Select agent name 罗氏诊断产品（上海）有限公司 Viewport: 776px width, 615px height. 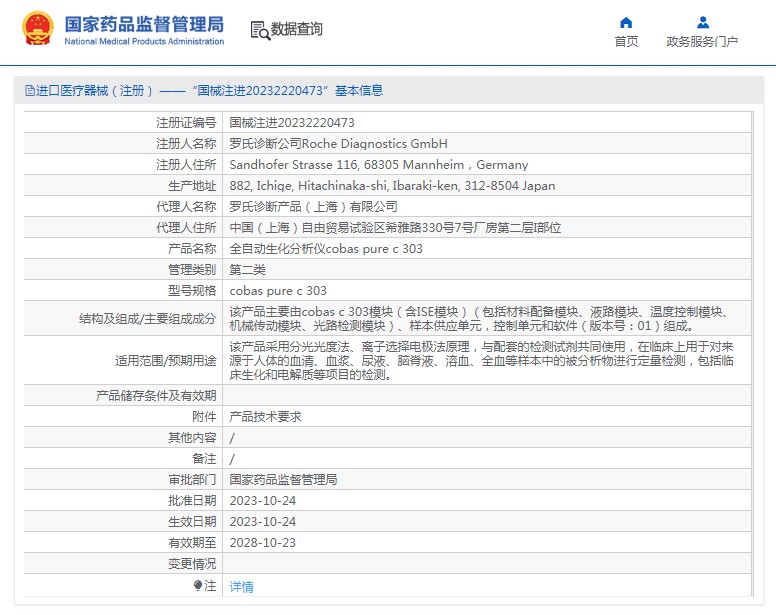pyautogui.click(x=313, y=207)
